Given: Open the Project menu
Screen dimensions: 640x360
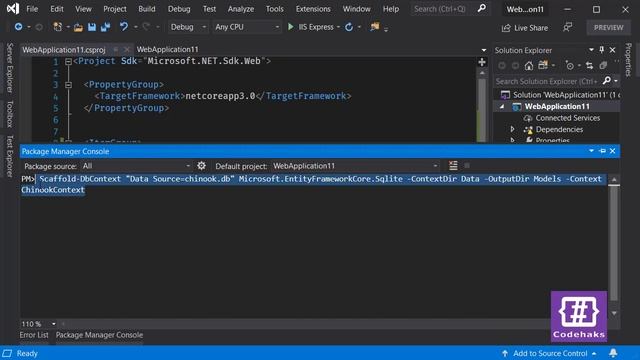Looking at the screenshot, I should (x=115, y=9).
